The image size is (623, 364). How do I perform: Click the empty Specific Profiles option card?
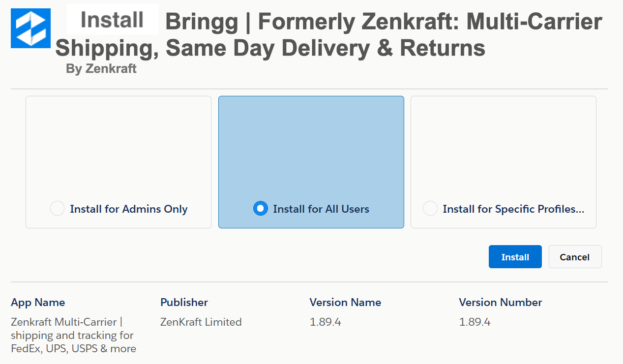point(504,162)
